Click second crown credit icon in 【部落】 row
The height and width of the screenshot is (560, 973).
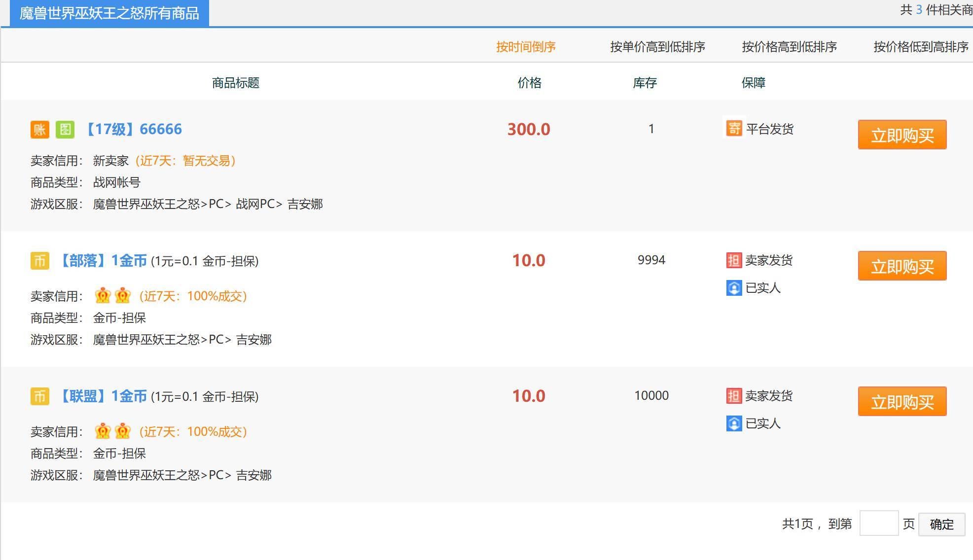pyautogui.click(x=122, y=296)
